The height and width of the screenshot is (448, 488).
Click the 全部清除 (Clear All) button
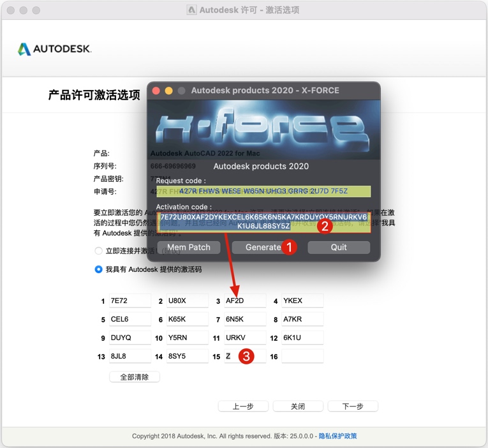tap(135, 377)
